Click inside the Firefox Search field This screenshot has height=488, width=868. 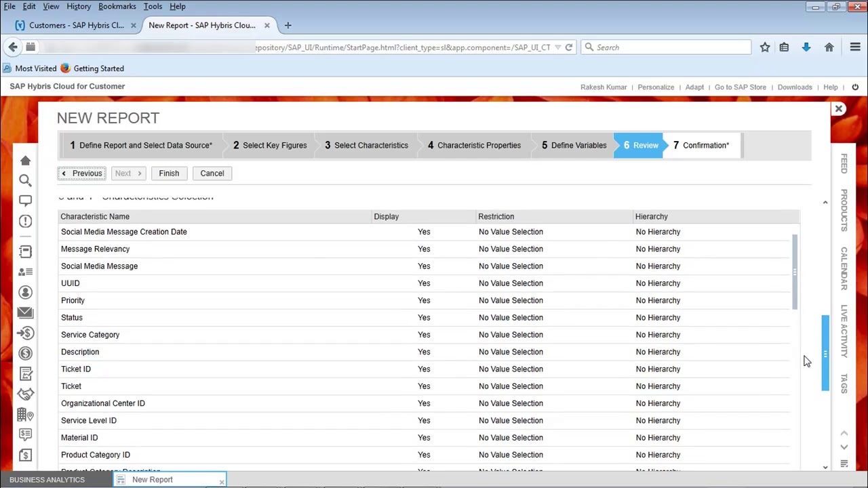click(666, 47)
